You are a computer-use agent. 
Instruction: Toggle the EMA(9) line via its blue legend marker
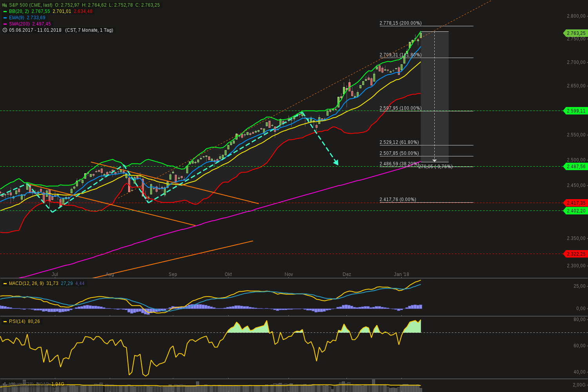click(4, 18)
